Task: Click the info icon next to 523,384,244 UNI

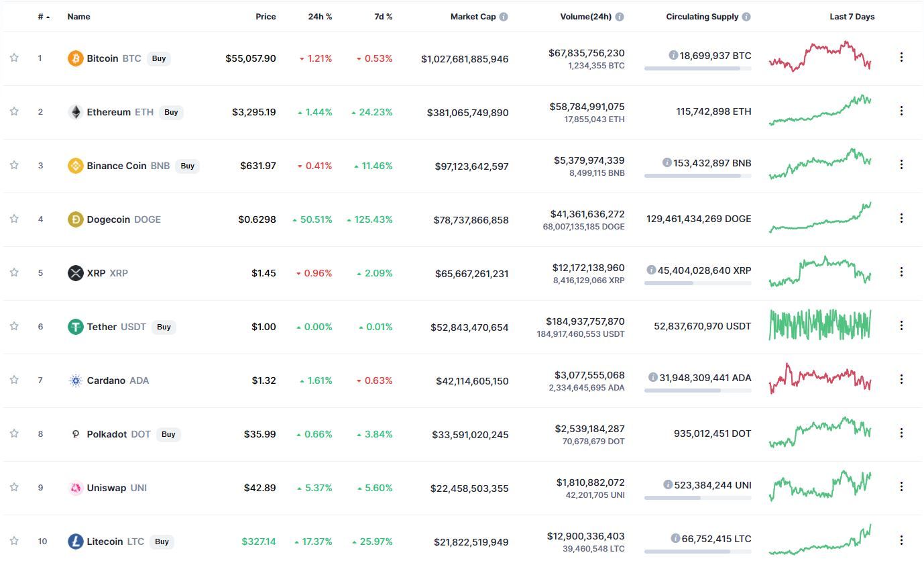Action: 668,484
